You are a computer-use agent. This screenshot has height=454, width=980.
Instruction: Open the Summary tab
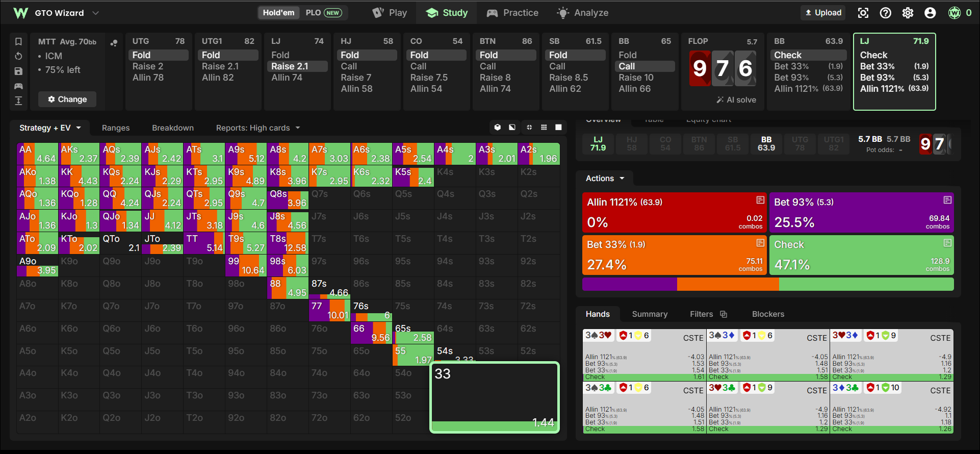650,314
